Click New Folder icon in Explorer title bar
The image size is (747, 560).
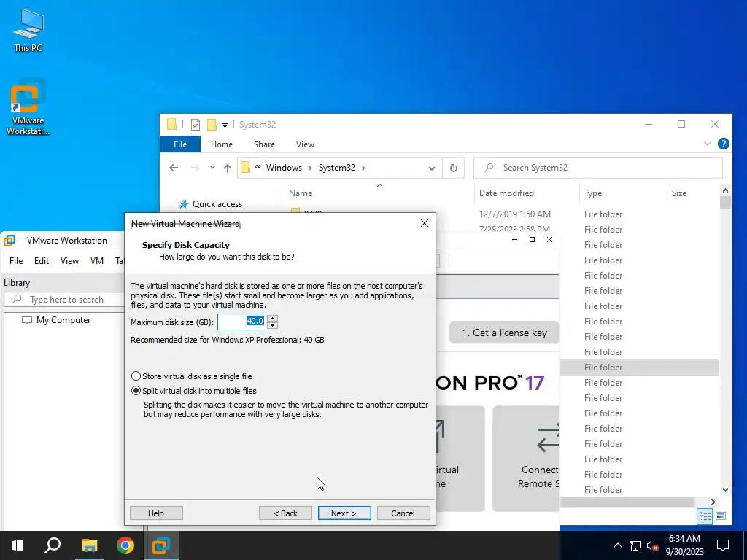(212, 124)
